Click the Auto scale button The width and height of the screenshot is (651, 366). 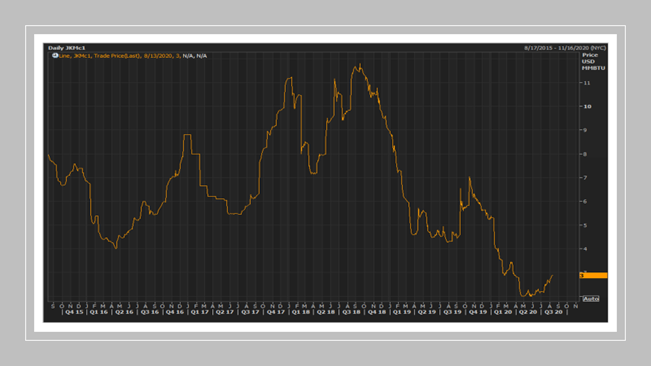(x=590, y=299)
